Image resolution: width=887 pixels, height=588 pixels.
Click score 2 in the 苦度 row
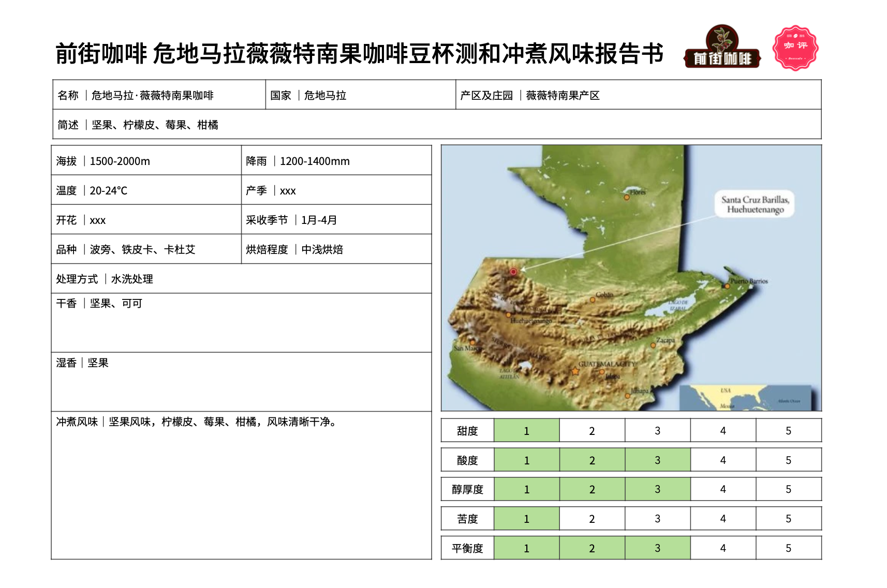pyautogui.click(x=592, y=518)
